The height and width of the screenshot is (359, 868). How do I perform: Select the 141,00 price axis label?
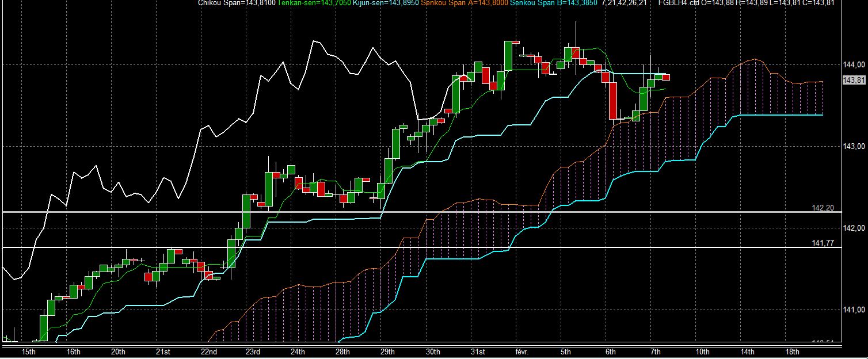click(854, 310)
